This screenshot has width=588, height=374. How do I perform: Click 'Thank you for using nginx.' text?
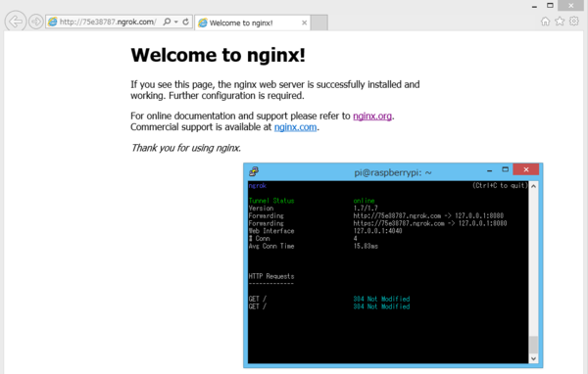click(x=185, y=148)
